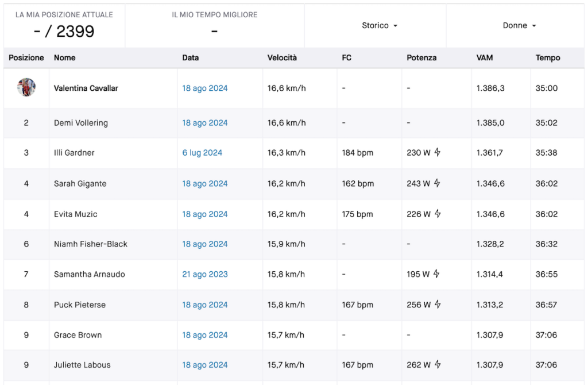Click the 175 bpm heart rate value
This screenshot has height=385, width=588.
click(357, 214)
